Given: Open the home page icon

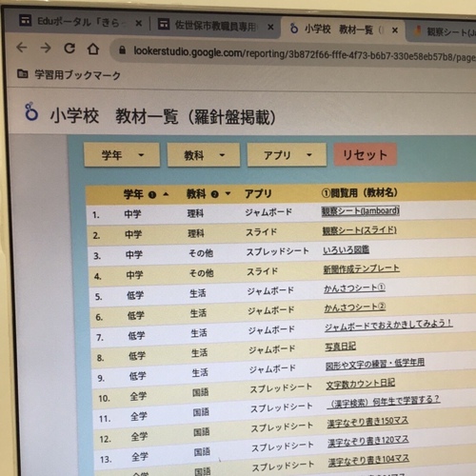Looking at the screenshot, I should coord(93,49).
